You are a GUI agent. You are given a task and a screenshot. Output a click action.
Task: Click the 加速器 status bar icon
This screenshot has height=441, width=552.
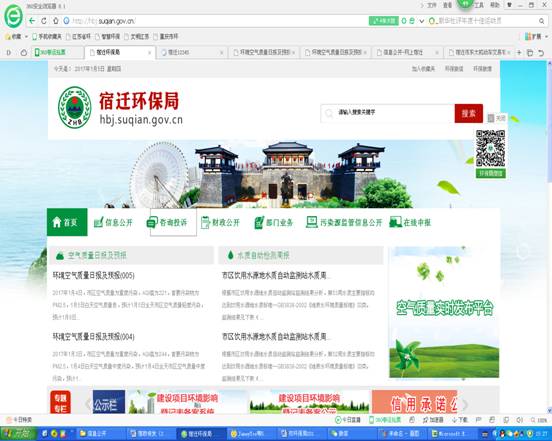pyautogui.click(x=433, y=420)
